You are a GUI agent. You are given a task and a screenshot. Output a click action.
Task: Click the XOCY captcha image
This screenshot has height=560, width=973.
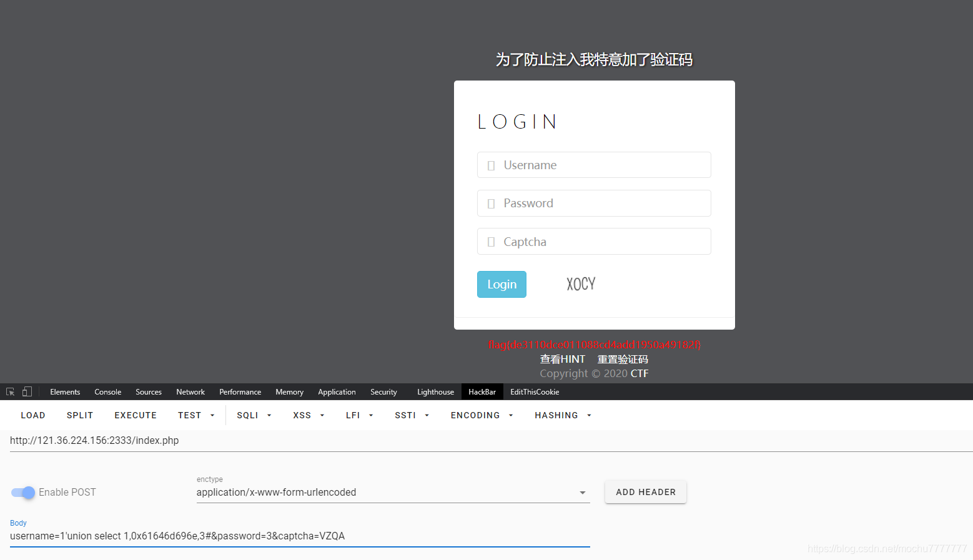coord(581,284)
